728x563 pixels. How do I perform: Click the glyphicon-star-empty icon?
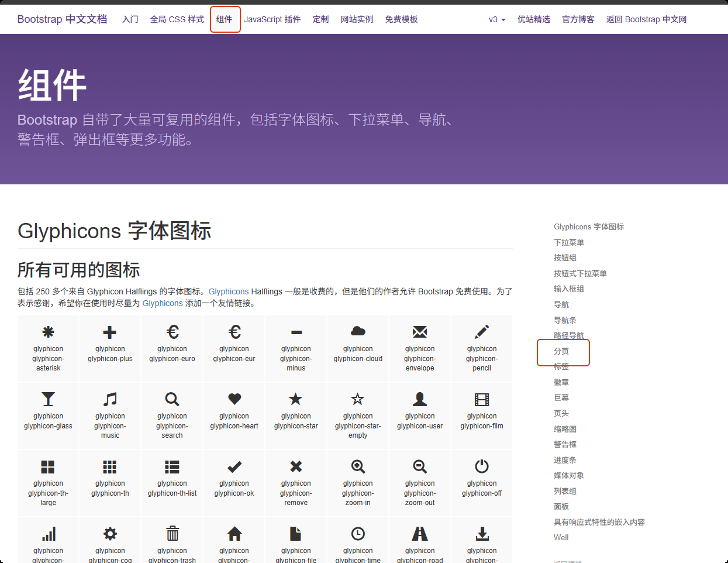point(358,399)
